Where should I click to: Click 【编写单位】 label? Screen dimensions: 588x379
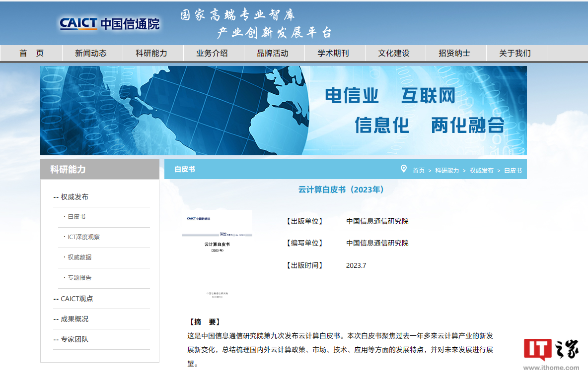click(x=304, y=243)
